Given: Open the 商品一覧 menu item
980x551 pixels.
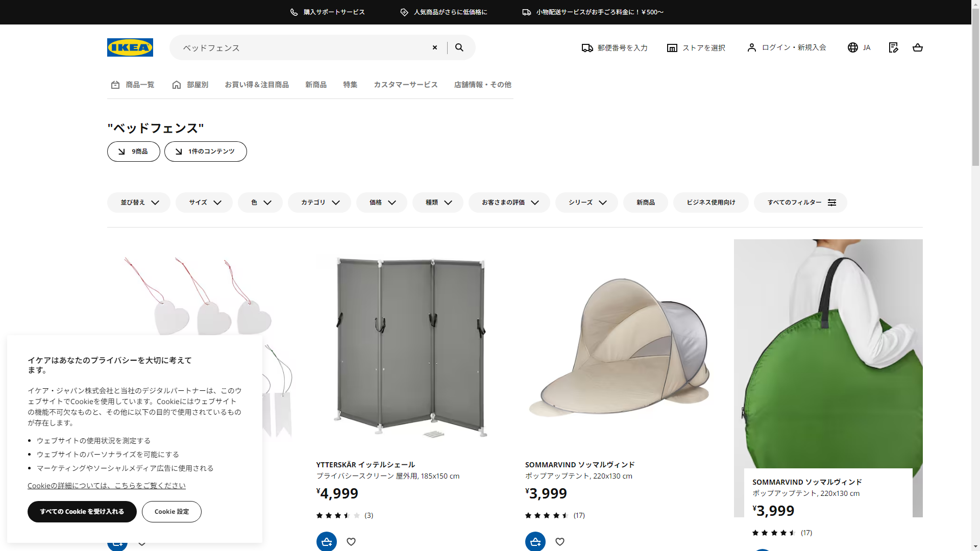Looking at the screenshot, I should tap(133, 85).
